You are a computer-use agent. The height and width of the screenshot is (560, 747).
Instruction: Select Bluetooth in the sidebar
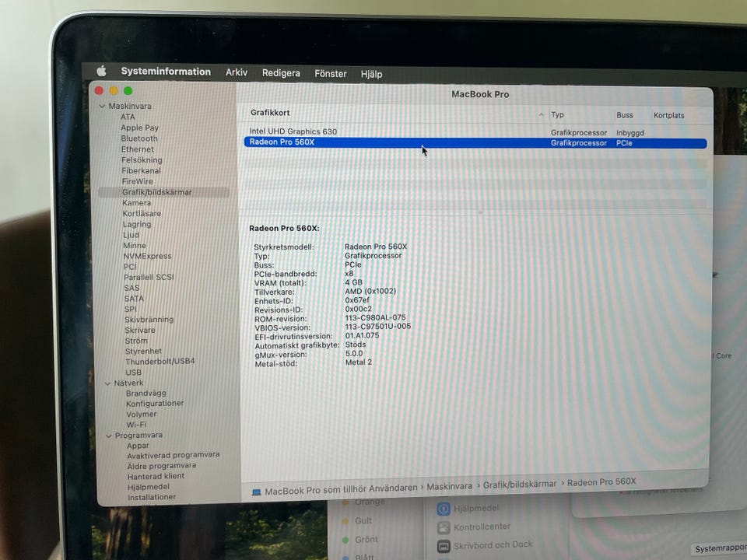139,138
